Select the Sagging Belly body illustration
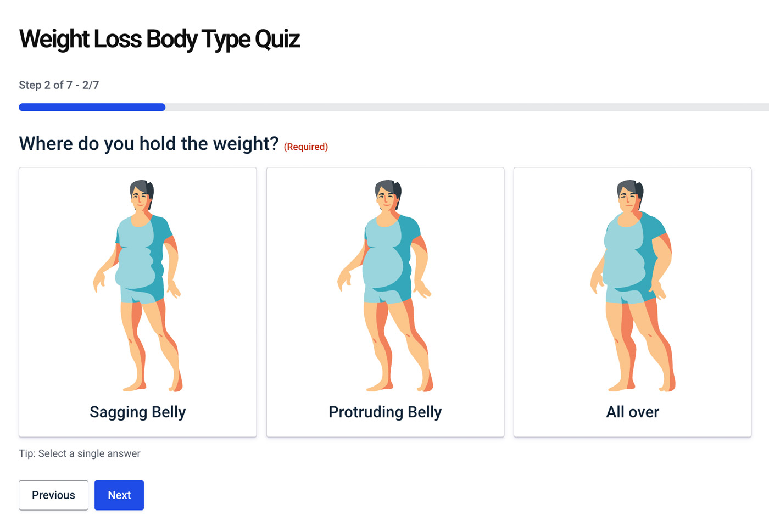Screen dimensions: 769x532 138,285
